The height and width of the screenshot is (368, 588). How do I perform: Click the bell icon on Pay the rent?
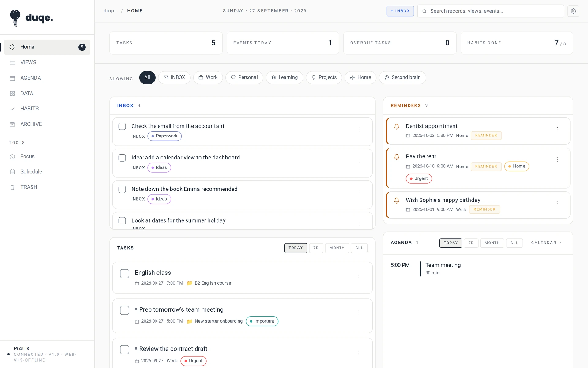pos(397,157)
